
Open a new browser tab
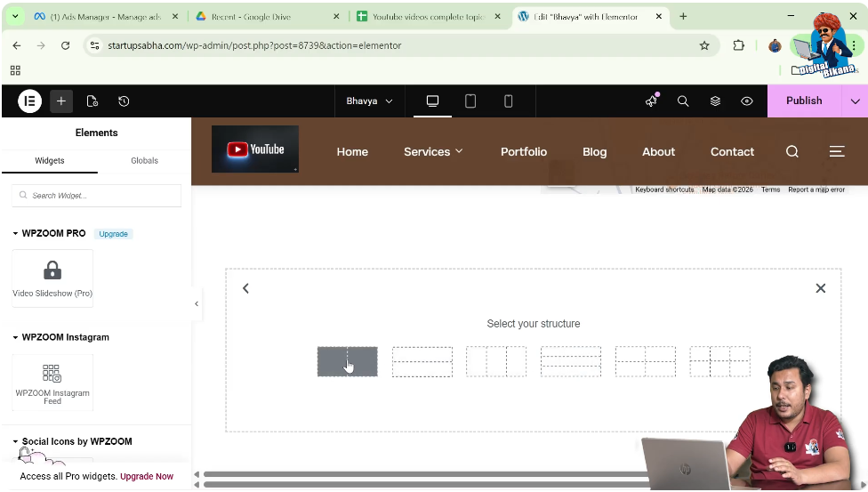(683, 17)
